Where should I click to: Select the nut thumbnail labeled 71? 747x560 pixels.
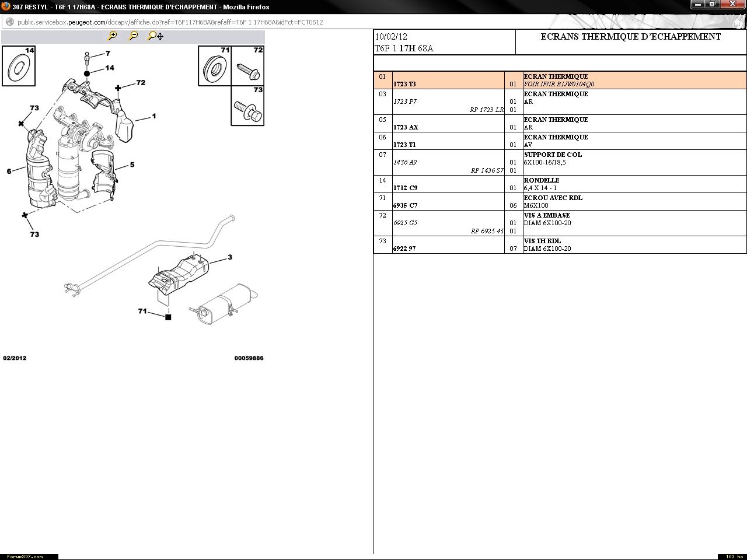[215, 66]
